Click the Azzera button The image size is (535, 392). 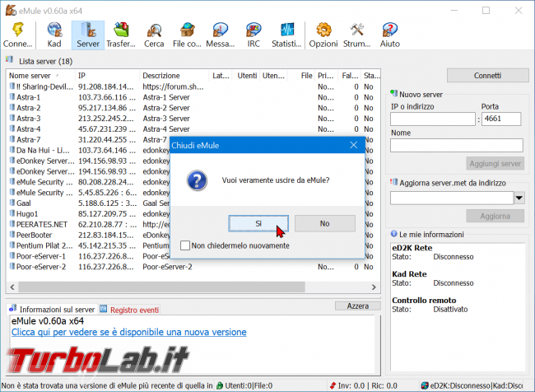coord(357,306)
